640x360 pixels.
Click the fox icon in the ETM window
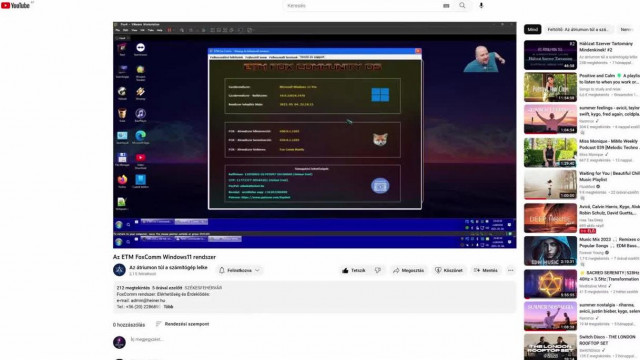coord(380,140)
